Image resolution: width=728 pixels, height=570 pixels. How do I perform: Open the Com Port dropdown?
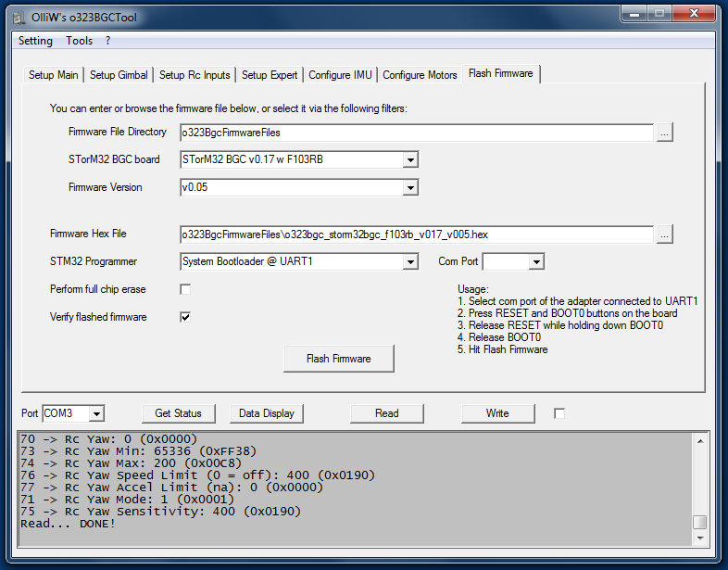tap(535, 262)
